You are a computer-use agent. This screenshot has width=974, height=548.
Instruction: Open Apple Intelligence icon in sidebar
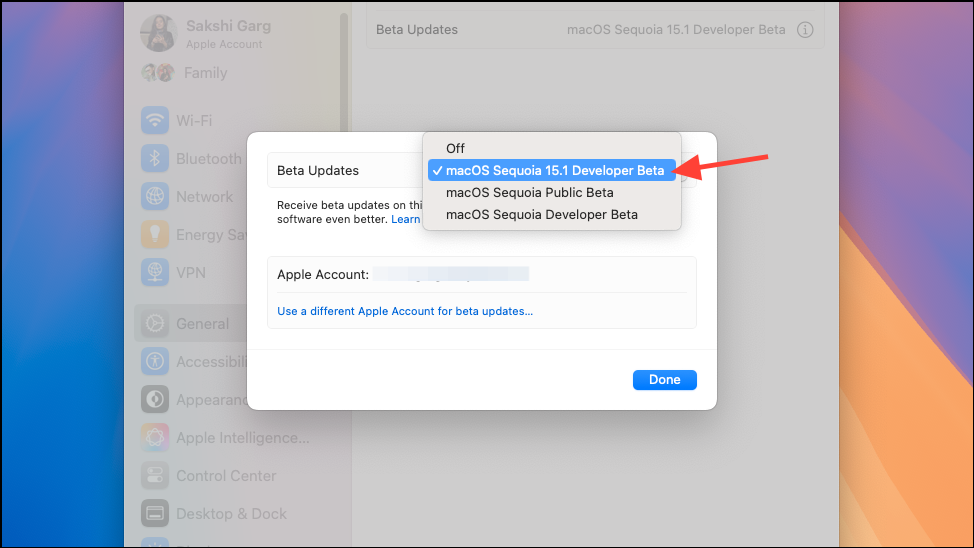(155, 437)
